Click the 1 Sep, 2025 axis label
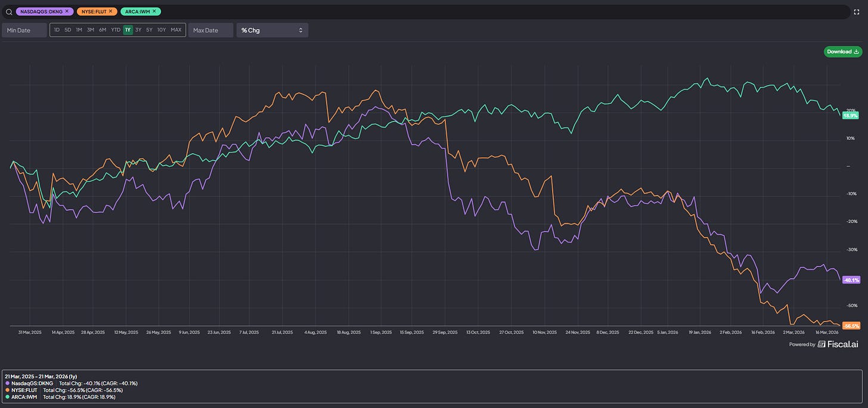 381,332
